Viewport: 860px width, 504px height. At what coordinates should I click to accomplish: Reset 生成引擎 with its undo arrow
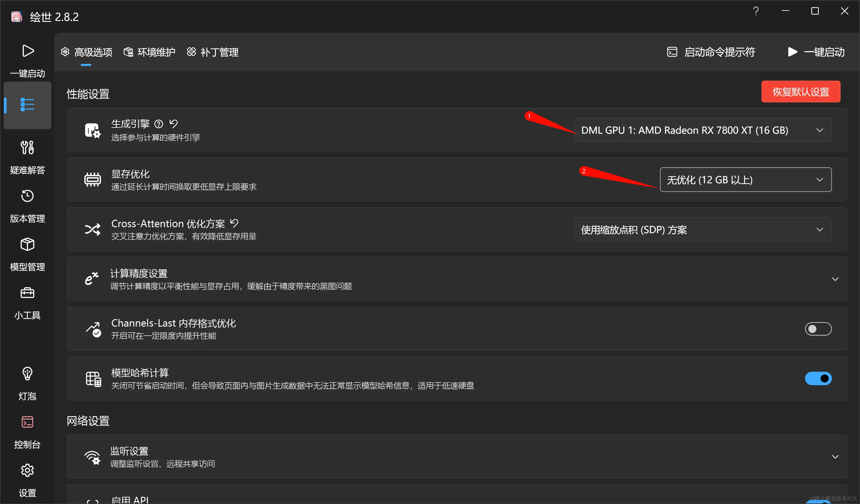click(x=174, y=124)
